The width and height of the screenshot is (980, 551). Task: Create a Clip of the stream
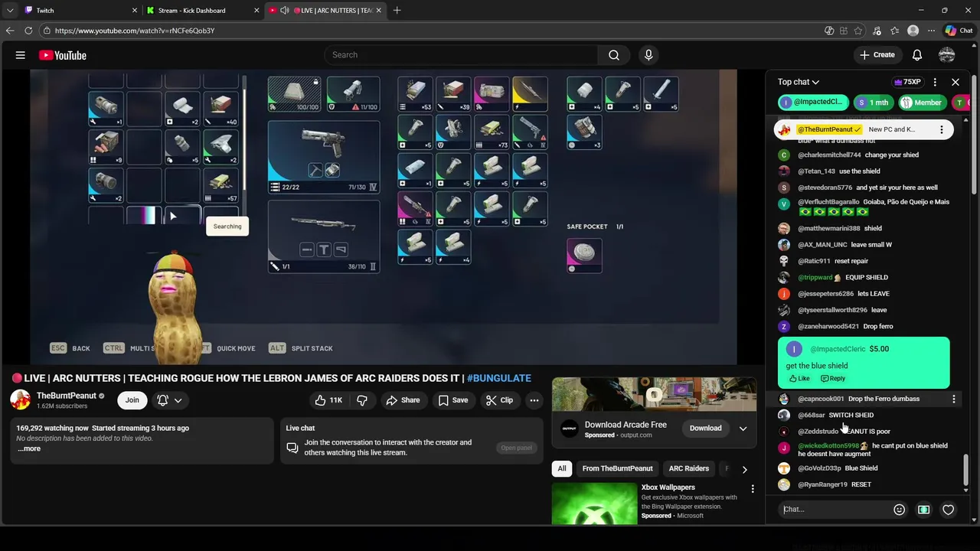499,400
